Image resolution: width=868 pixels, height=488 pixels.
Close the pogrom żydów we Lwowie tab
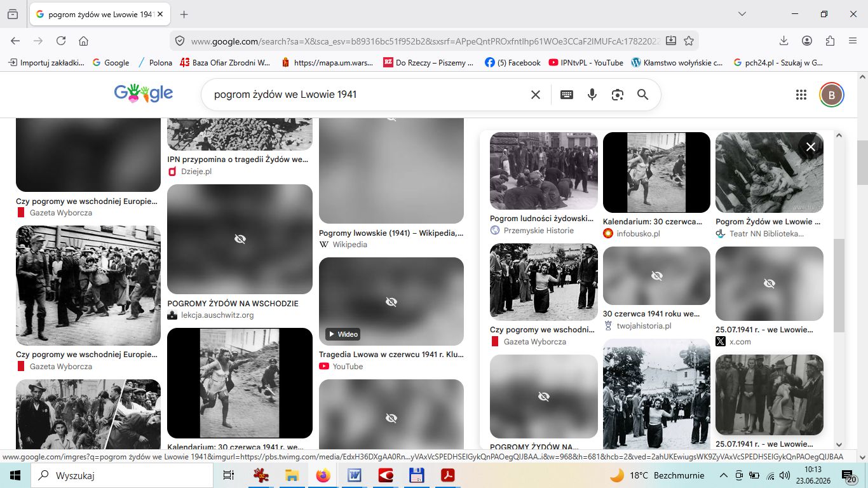coord(159,14)
